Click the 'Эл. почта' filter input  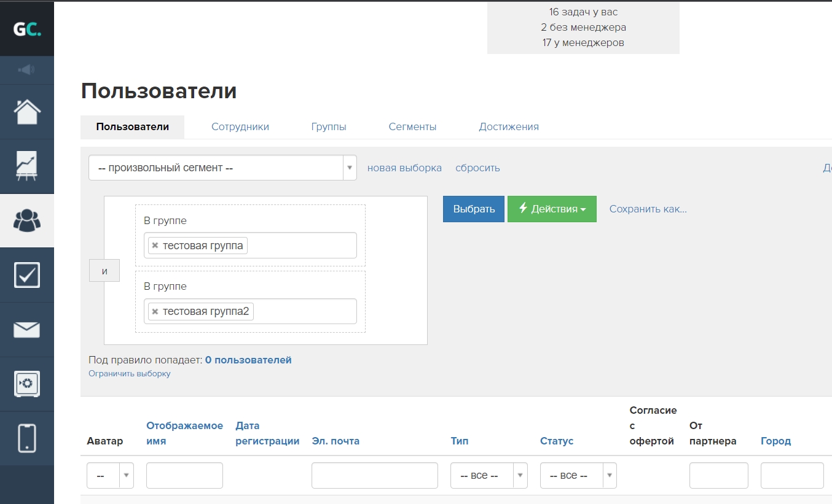[374, 476]
